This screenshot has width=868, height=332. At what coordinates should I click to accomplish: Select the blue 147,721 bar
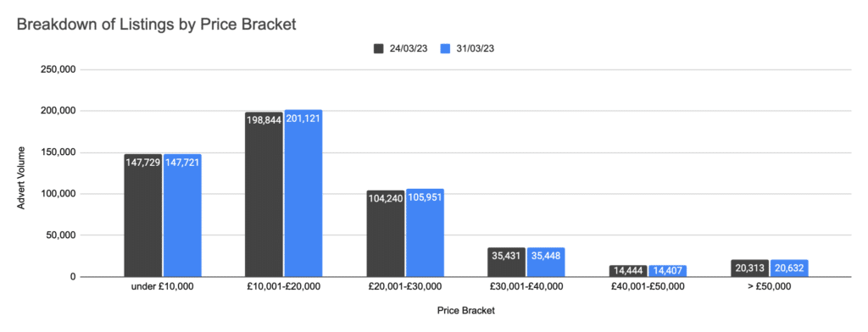tap(182, 215)
